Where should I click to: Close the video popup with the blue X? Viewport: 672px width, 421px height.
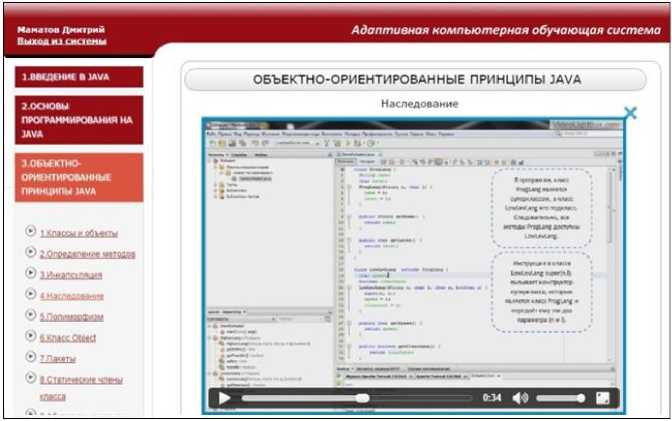coord(630,113)
